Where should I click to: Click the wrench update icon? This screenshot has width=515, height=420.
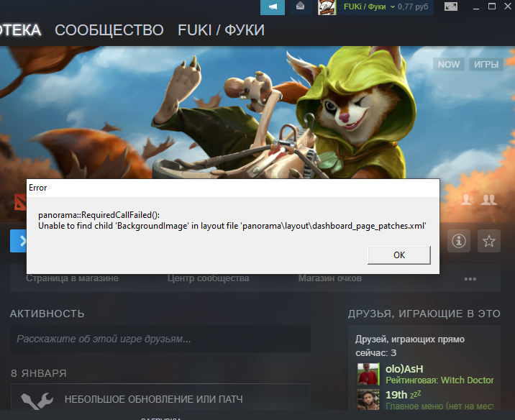[x=37, y=401]
